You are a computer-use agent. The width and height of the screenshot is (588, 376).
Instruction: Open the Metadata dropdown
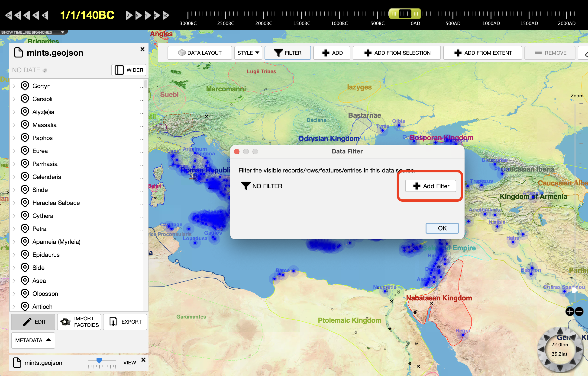pos(33,340)
